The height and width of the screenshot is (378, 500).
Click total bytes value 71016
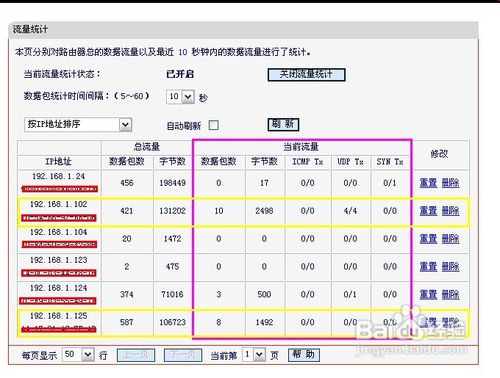172,295
